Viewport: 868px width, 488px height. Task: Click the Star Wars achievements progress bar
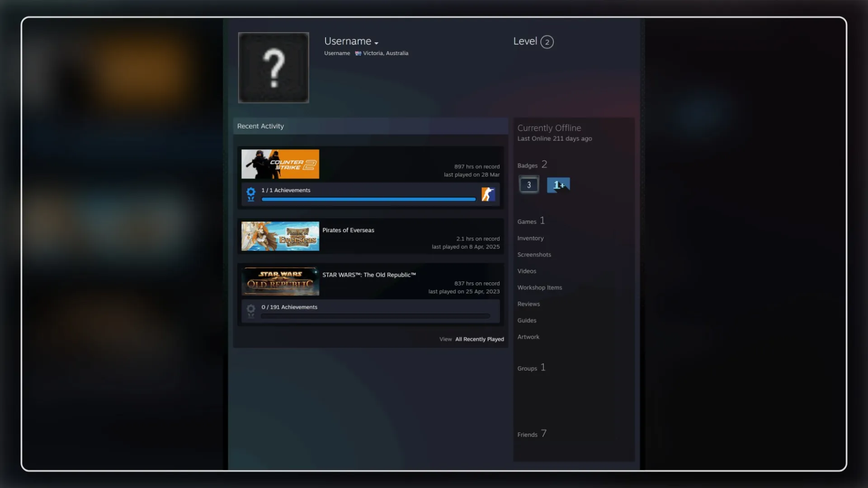tap(375, 316)
